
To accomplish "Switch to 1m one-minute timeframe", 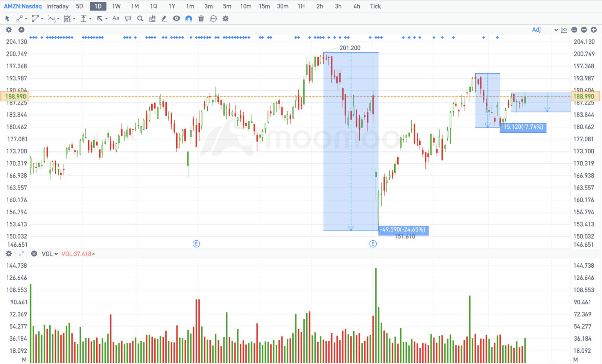I will [x=190, y=6].
